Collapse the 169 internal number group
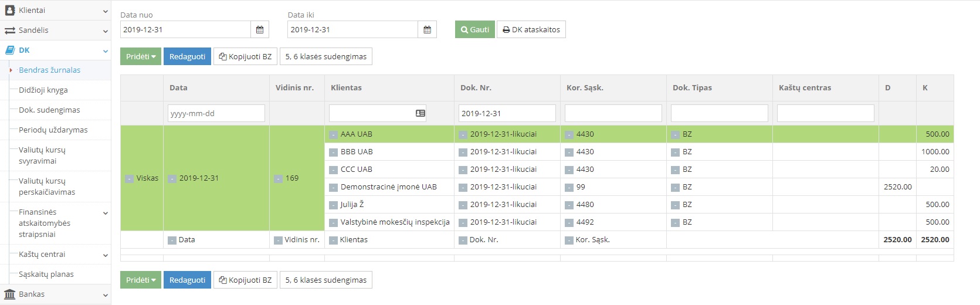The image size is (980, 305). click(278, 178)
